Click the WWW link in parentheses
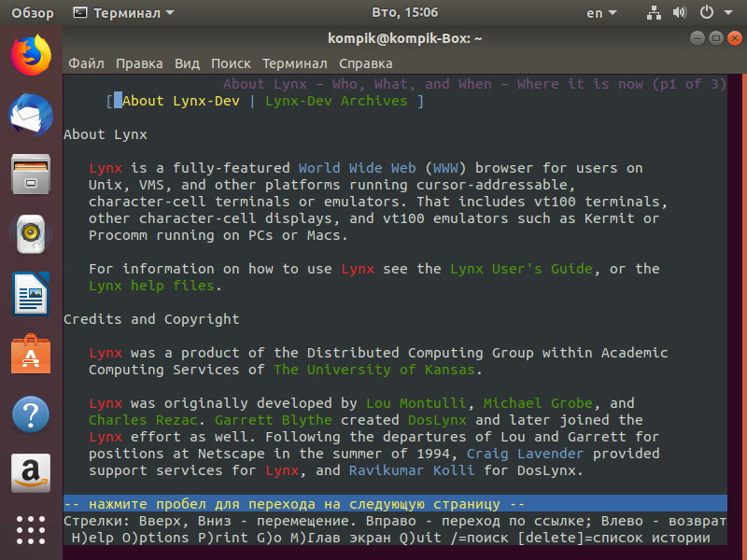The image size is (747, 560). tap(445, 168)
